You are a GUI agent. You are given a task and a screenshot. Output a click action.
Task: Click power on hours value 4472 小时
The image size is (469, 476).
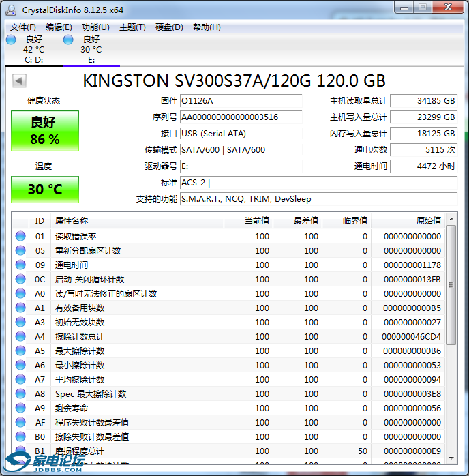click(x=423, y=166)
